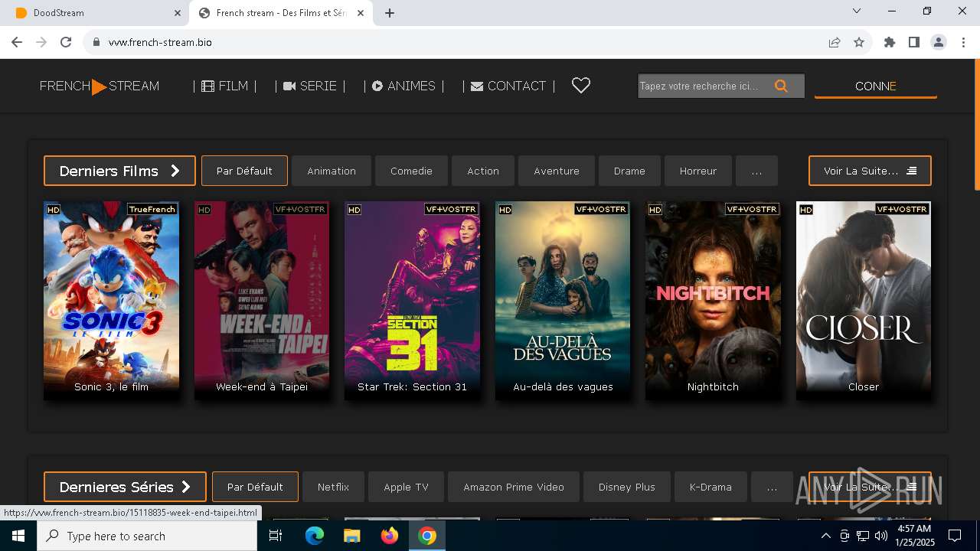Screen dimensions: 980x551
Task: Filter films by Action
Action: click(x=483, y=171)
